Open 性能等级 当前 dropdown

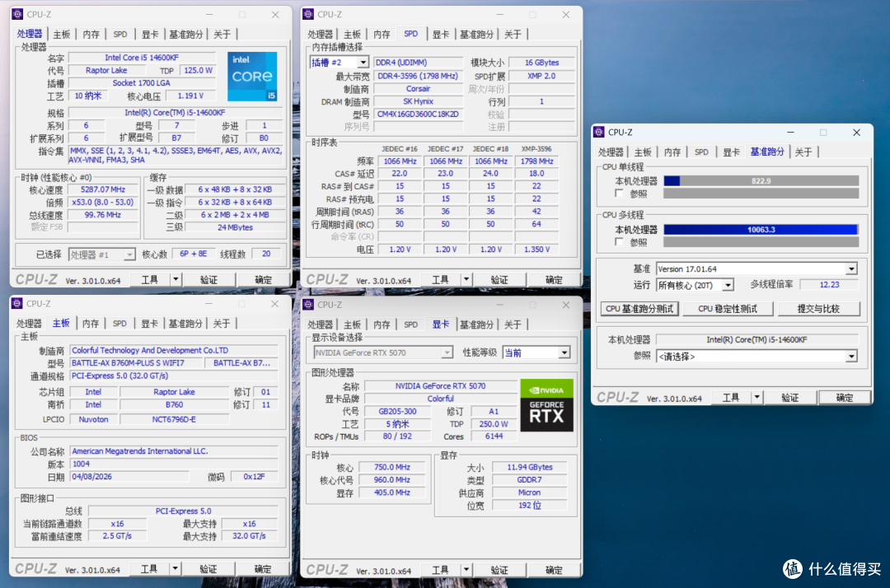[564, 352]
